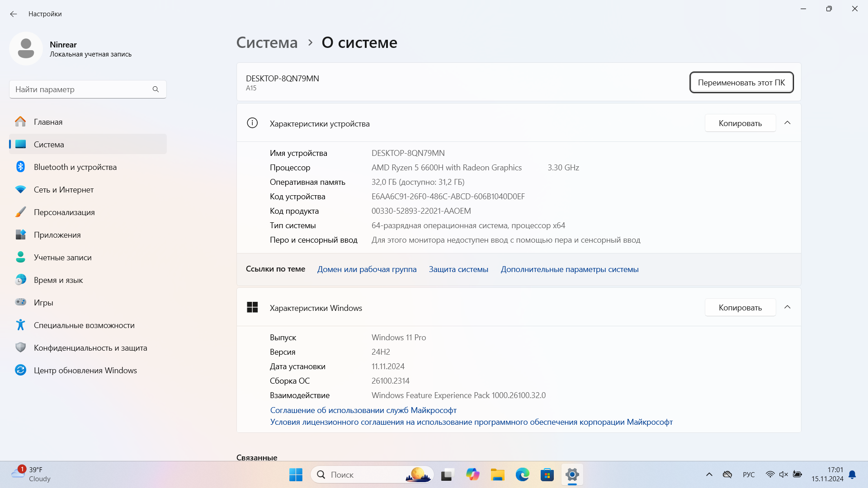Collapse the device specifications section
Viewport: 868px width, 488px height.
787,123
